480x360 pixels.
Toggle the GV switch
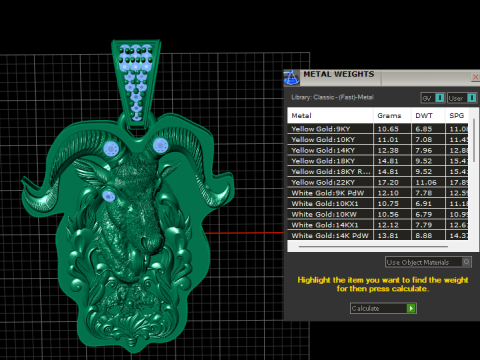click(433, 98)
